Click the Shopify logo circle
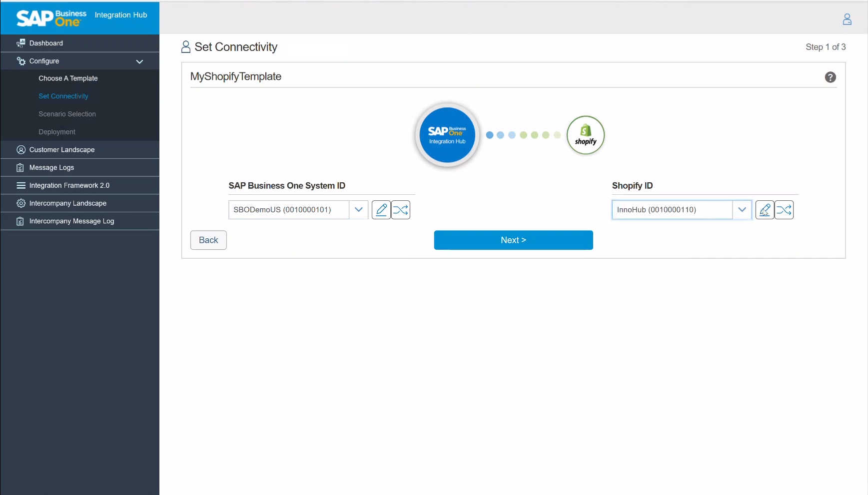868x495 pixels. click(x=586, y=135)
